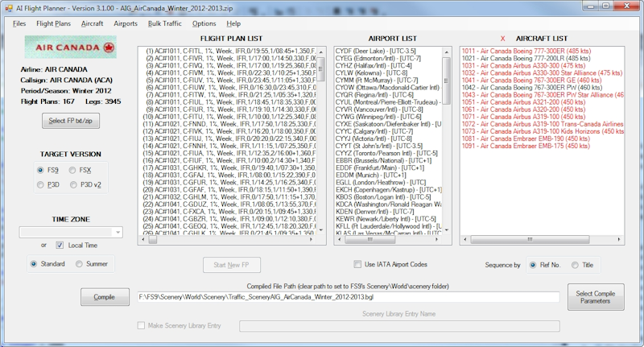Select 1031 Air Canada Airbus A330-300
The image size is (644, 347).
(x=523, y=66)
